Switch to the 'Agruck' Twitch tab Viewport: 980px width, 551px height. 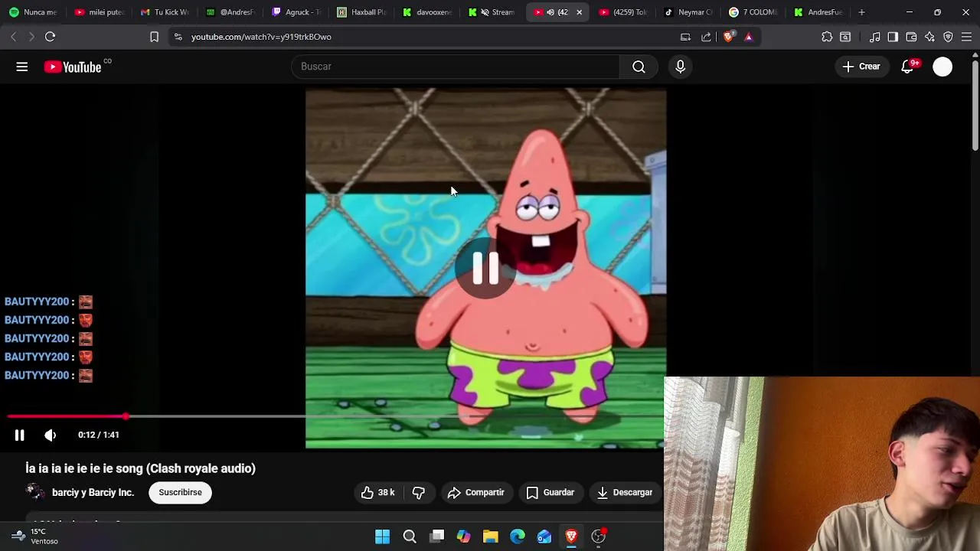pyautogui.click(x=296, y=12)
